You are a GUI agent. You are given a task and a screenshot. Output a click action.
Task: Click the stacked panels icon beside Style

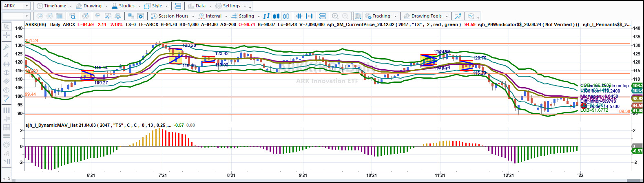pos(178,6)
